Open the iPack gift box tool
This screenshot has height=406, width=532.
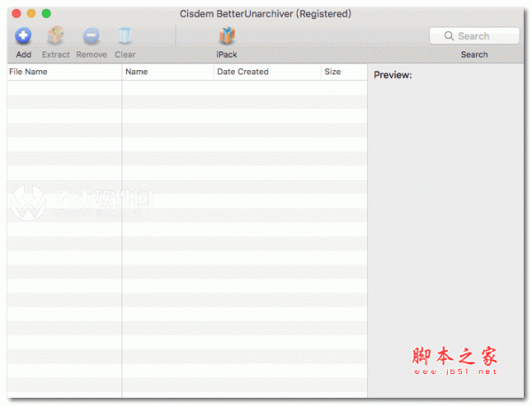[227, 35]
